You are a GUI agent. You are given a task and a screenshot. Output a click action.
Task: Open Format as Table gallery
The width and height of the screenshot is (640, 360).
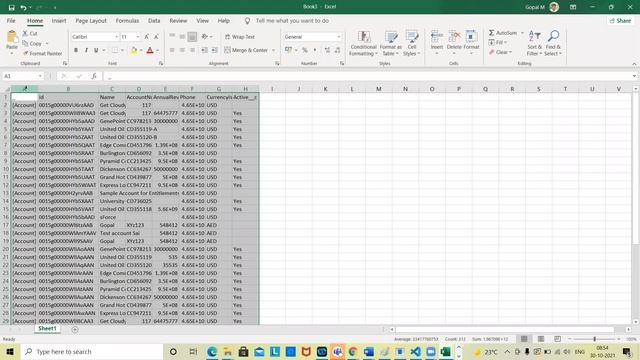[x=391, y=43]
